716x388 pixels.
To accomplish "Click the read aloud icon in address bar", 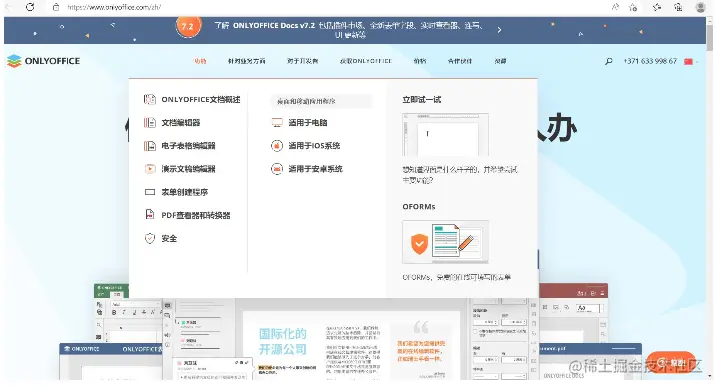I will 615,7.
